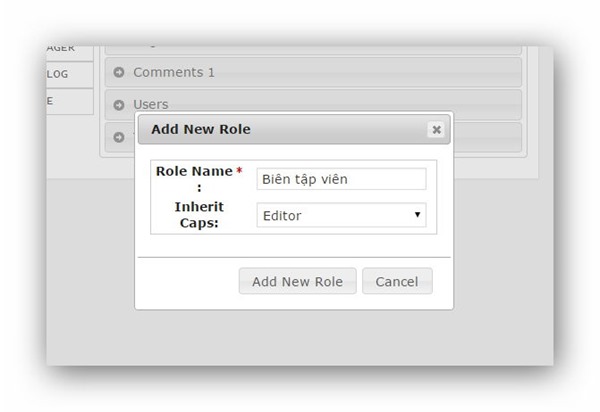The height and width of the screenshot is (412, 600).
Task: Open the sidebar tab below the LOG tab
Action: pyautogui.click(x=69, y=101)
